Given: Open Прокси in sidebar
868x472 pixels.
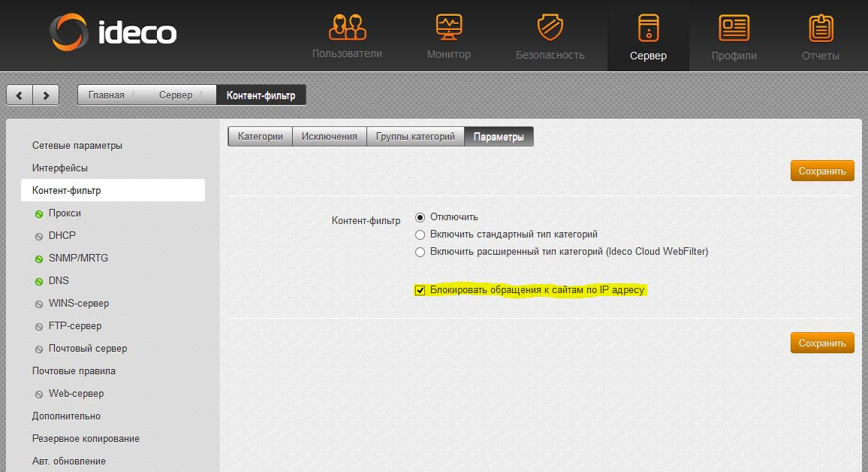Looking at the screenshot, I should click(x=65, y=213).
